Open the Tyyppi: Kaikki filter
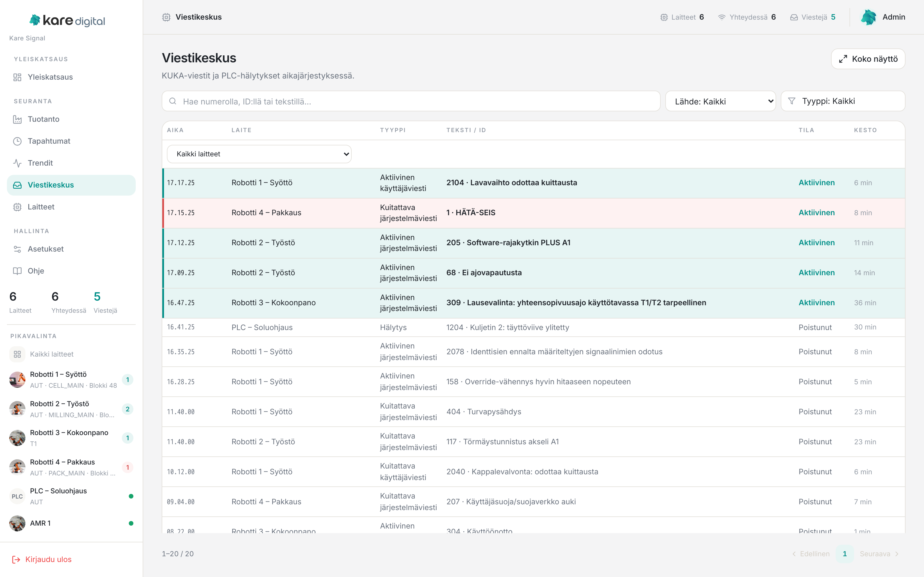This screenshot has height=577, width=924. [843, 101]
